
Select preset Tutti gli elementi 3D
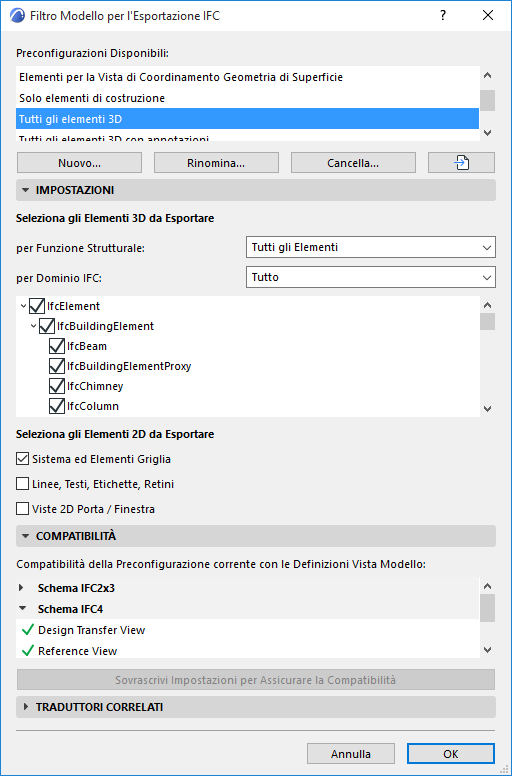[x=247, y=119]
